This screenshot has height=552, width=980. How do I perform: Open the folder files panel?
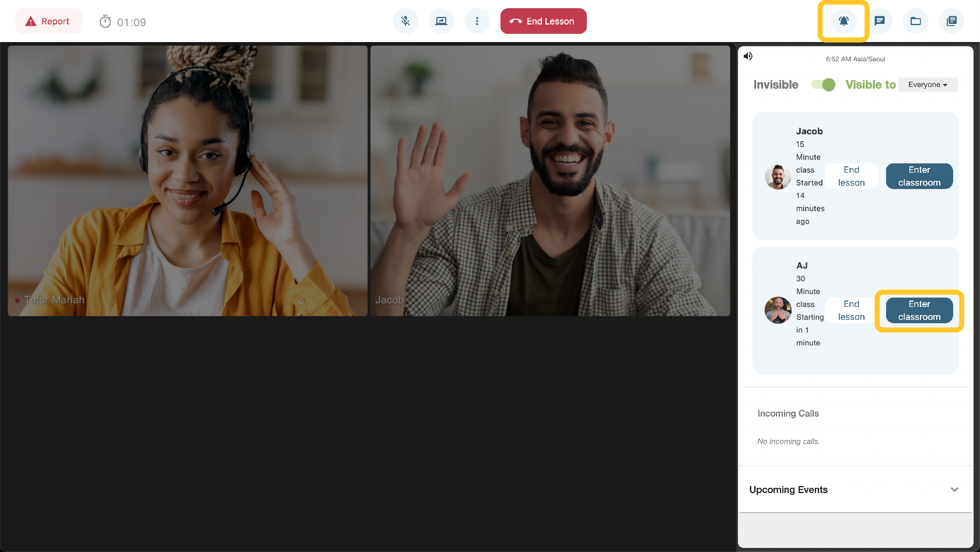pyautogui.click(x=916, y=21)
